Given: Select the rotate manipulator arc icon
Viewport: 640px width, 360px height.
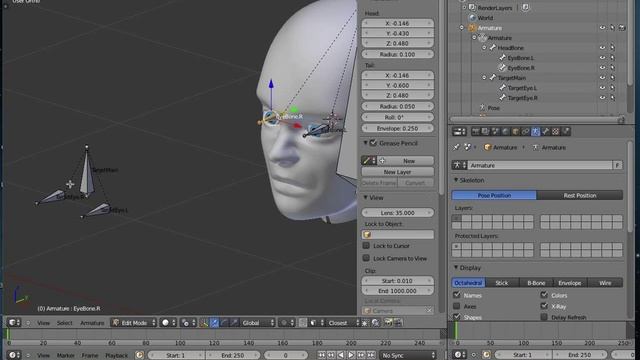Looking at the screenshot, I should tap(224, 323).
